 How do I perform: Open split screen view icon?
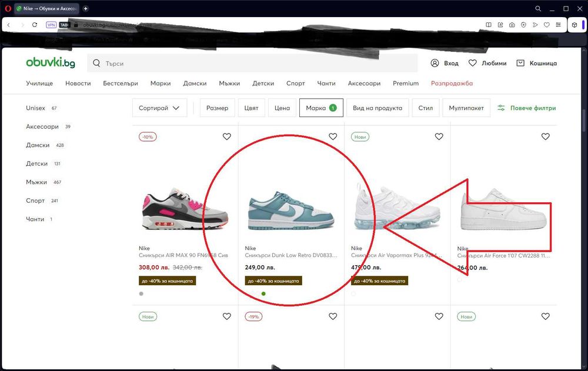[489, 25]
